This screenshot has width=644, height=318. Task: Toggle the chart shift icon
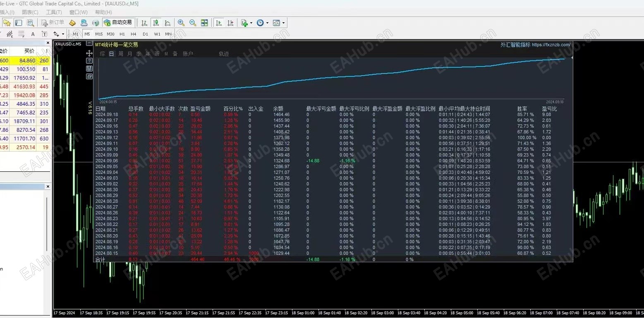pos(230,23)
